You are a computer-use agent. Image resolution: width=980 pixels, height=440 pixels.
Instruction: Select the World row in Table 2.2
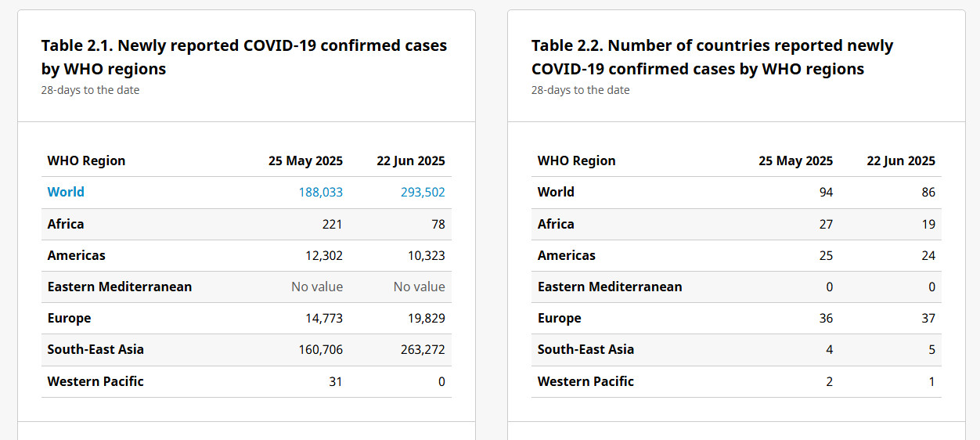(737, 192)
